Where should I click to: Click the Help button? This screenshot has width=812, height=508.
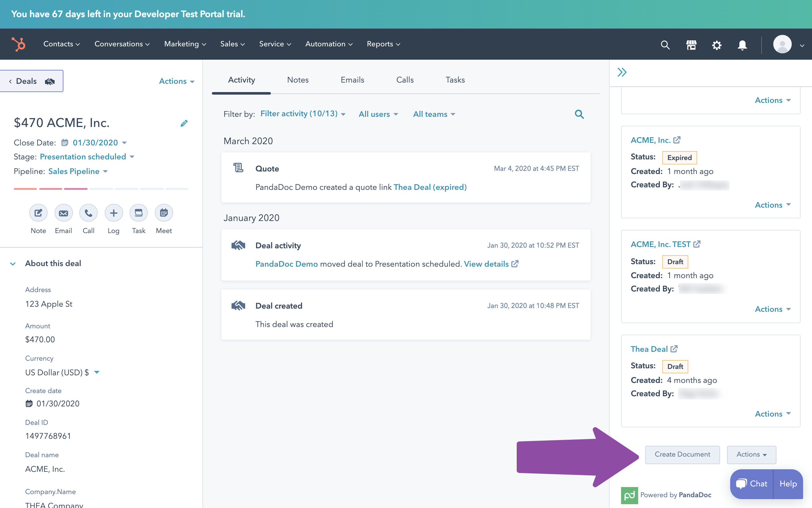coord(788,484)
